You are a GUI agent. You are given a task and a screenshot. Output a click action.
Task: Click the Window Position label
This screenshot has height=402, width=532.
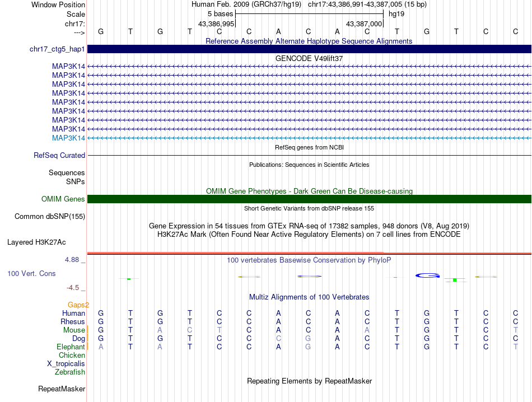58,4
